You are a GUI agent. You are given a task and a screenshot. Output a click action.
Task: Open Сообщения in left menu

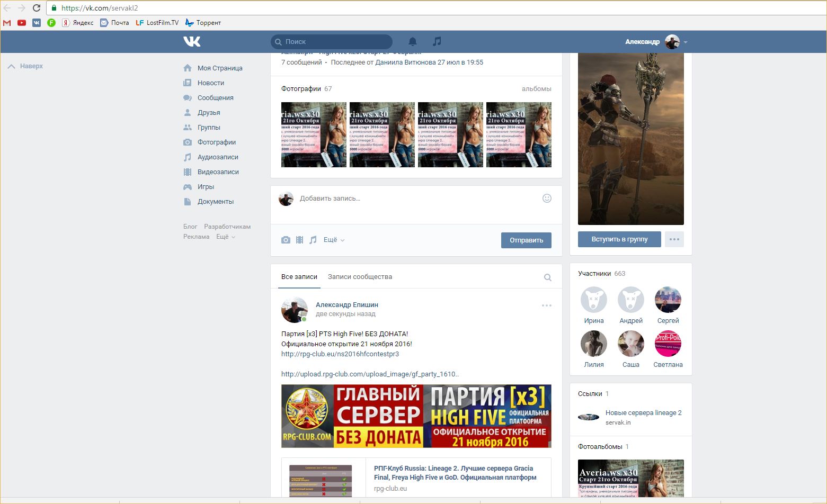pyautogui.click(x=215, y=98)
